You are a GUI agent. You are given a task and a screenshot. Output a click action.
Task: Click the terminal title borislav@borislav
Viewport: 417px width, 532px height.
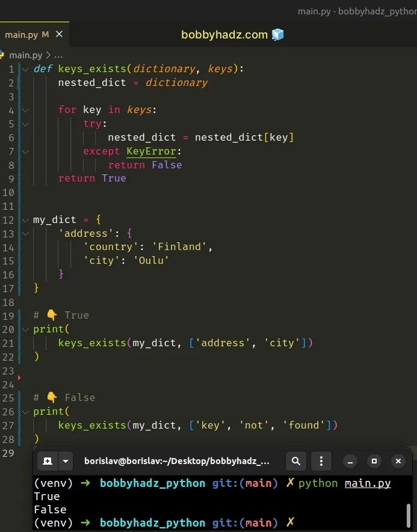(176, 460)
